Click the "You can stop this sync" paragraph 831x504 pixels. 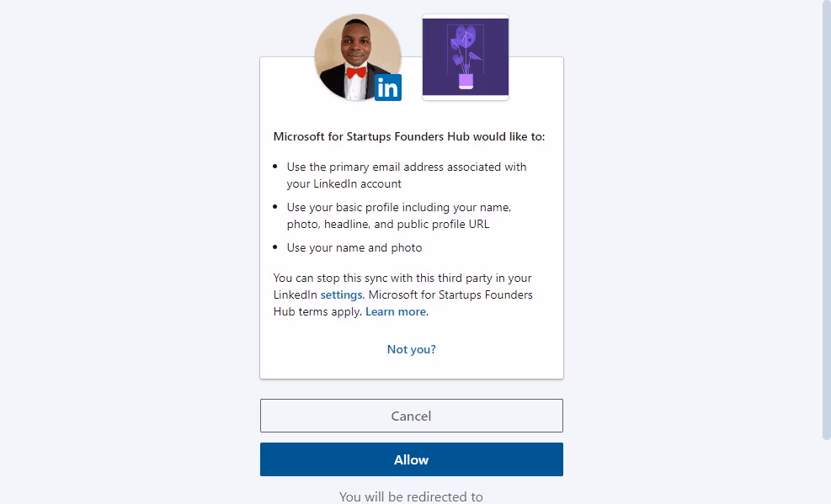pyautogui.click(x=402, y=278)
